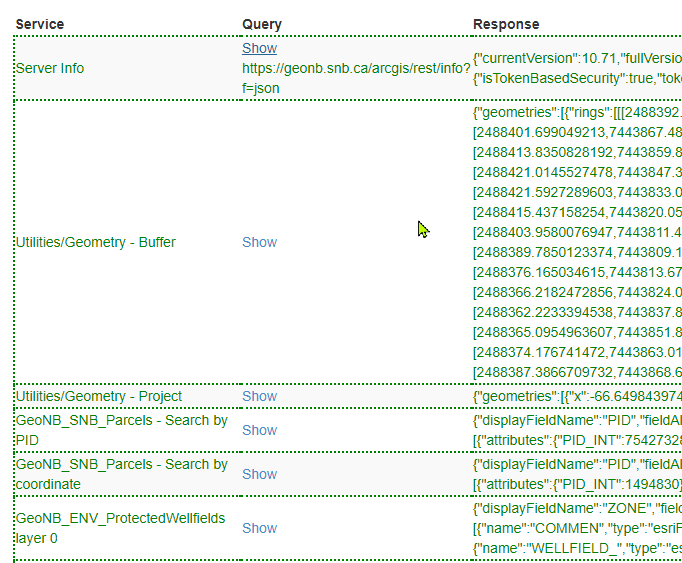This screenshot has height=563, width=682.
Task: Select the Utilities/Geometry - Project service name
Action: 99,396
